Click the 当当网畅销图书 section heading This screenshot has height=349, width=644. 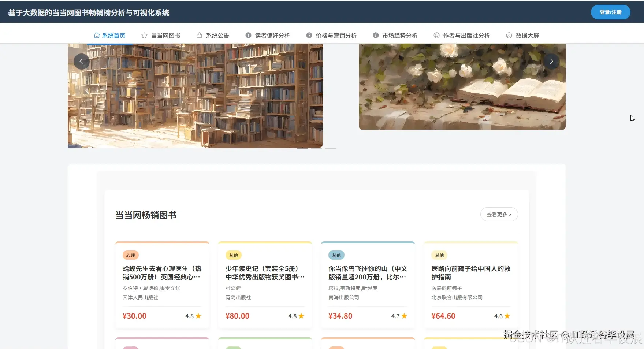click(146, 215)
